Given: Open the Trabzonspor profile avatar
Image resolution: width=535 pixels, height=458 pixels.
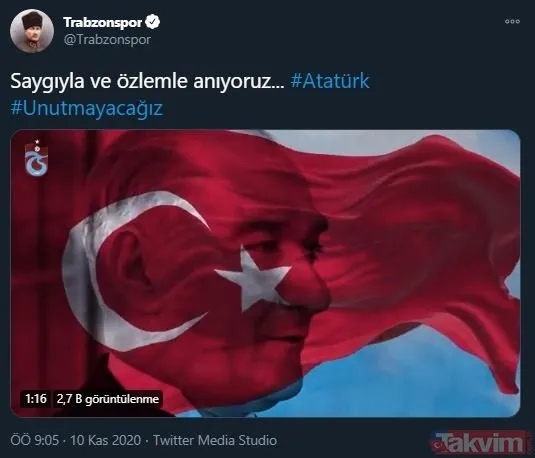Looking at the screenshot, I should tap(32, 31).
